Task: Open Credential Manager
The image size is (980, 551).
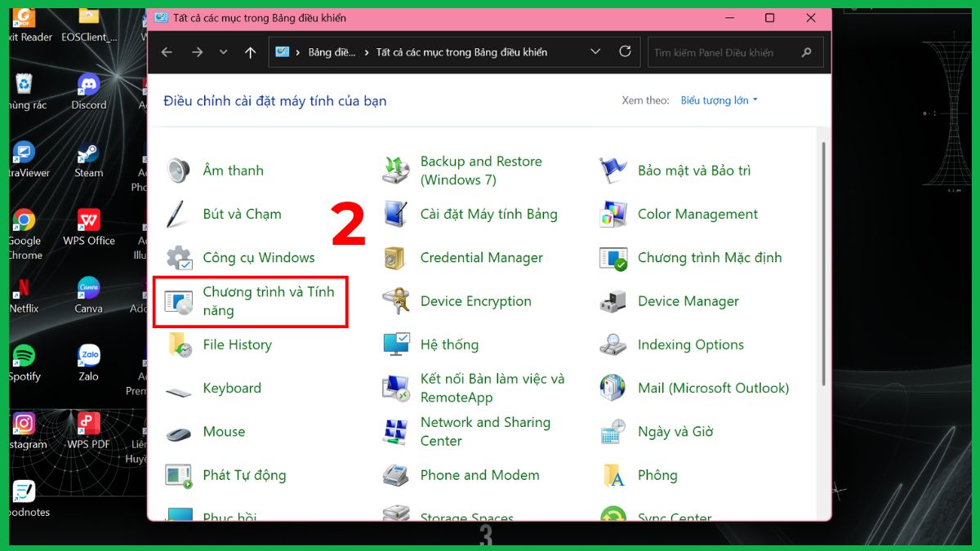Action: [x=481, y=257]
